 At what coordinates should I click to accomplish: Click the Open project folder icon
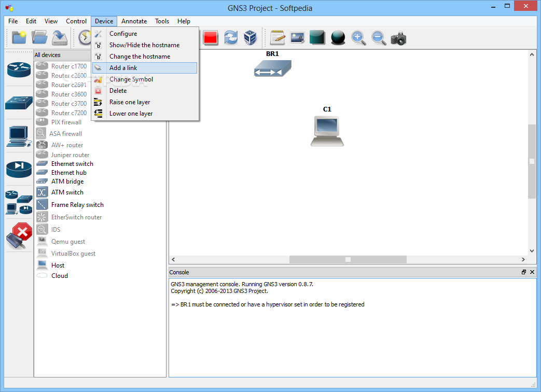(39, 37)
